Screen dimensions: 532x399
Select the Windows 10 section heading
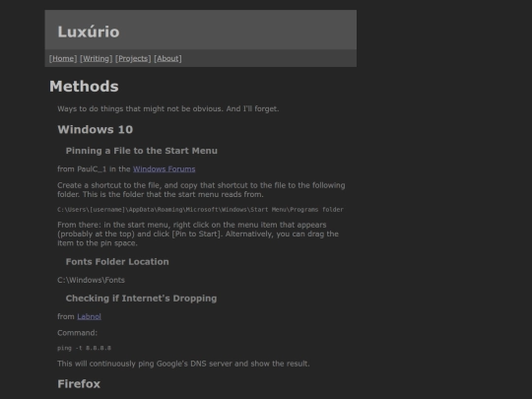click(96, 129)
